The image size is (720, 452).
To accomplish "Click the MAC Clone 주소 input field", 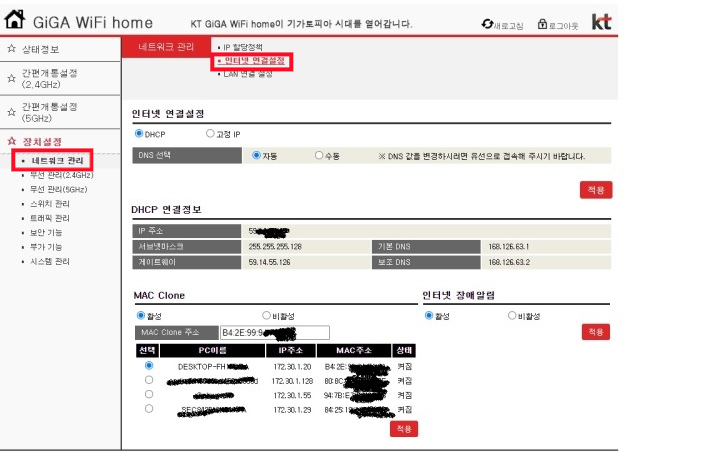I will [275, 332].
